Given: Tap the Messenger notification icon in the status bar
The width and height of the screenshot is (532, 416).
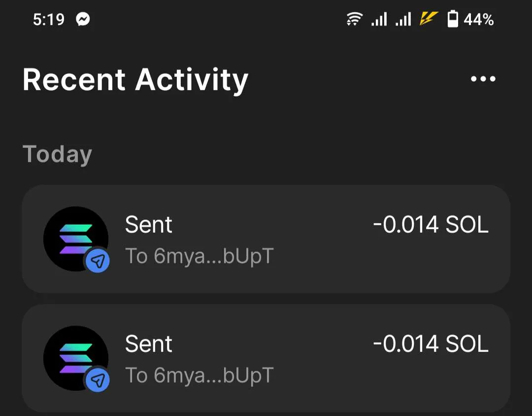Looking at the screenshot, I should [83, 20].
